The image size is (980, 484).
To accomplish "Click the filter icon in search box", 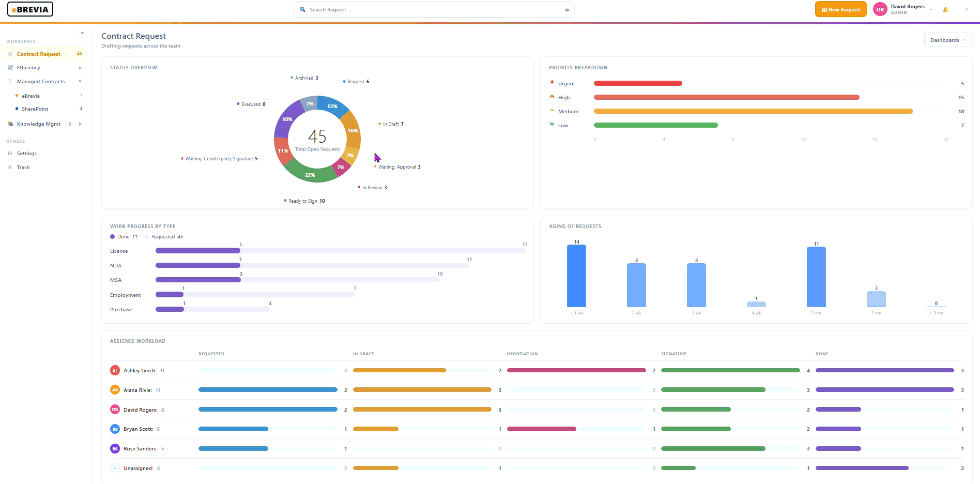I will point(567,10).
